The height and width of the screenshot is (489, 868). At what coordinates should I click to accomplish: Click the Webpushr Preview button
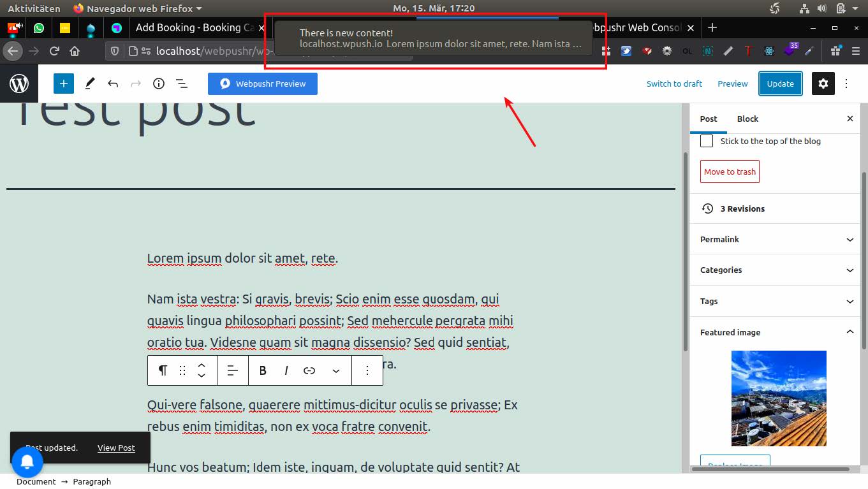[x=263, y=84]
